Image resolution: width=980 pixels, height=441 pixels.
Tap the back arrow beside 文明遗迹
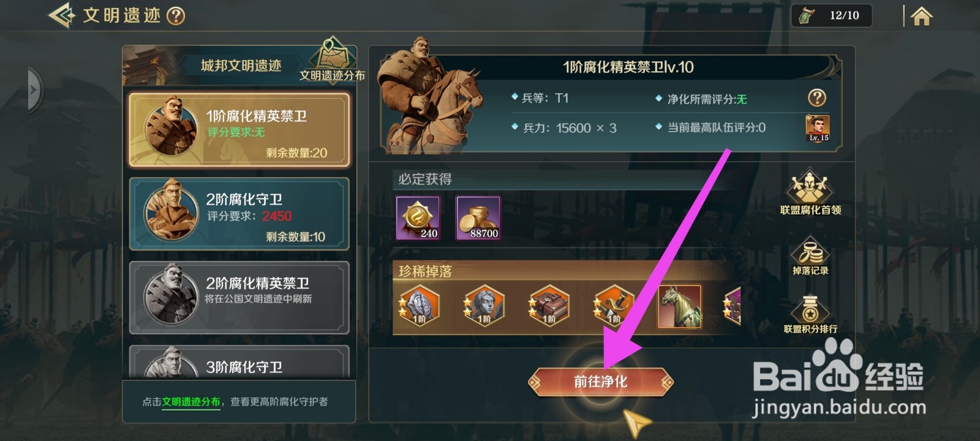click(x=61, y=15)
